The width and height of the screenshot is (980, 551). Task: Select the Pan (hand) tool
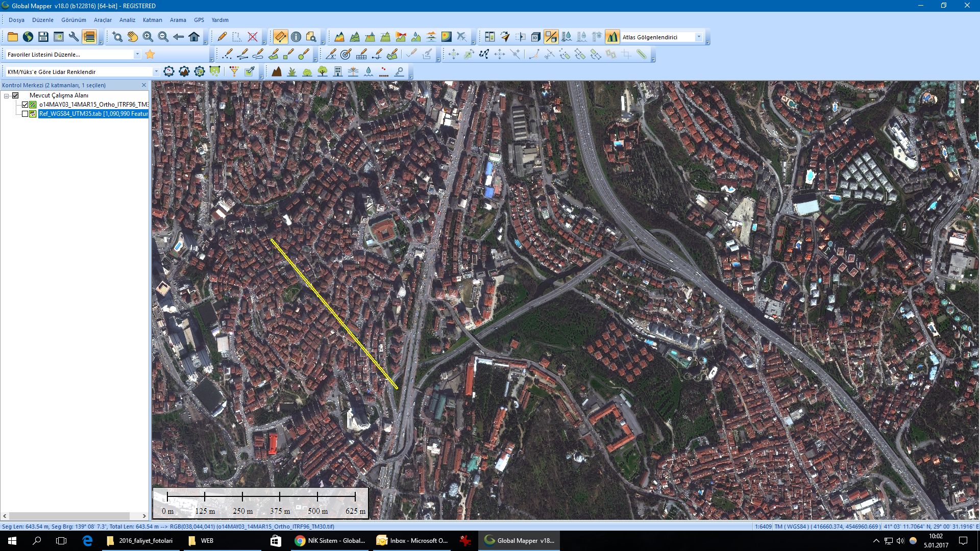point(133,37)
